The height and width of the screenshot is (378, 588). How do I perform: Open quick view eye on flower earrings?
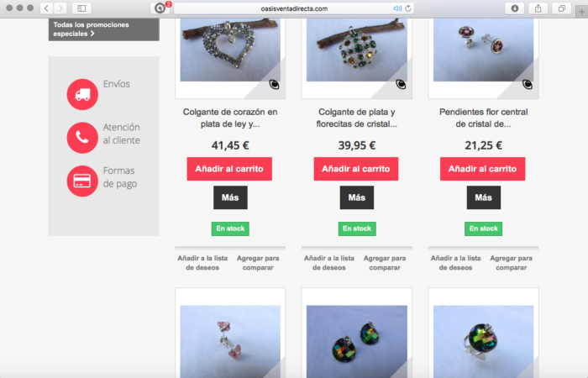coord(528,85)
